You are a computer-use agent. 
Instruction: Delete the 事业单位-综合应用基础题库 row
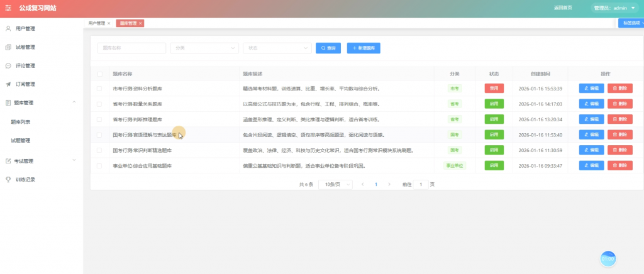[619, 166]
